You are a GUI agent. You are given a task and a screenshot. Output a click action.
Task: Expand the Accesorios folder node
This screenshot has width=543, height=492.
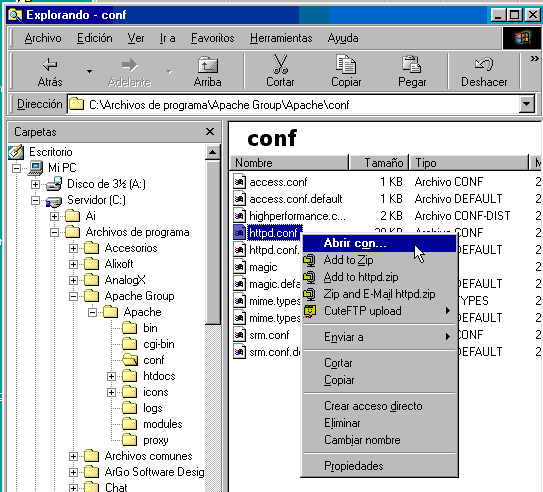(73, 248)
